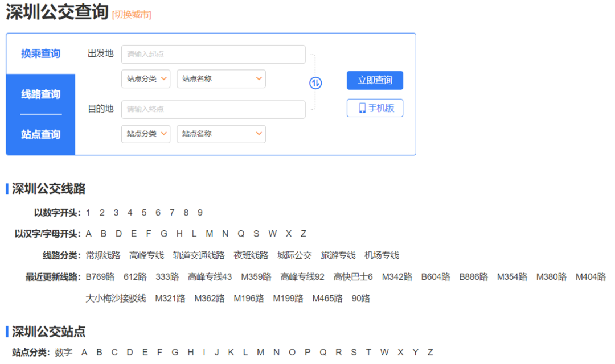Viewport: 615px width, 364px height.
Task: Open the M362路 route link
Action: [x=210, y=299]
